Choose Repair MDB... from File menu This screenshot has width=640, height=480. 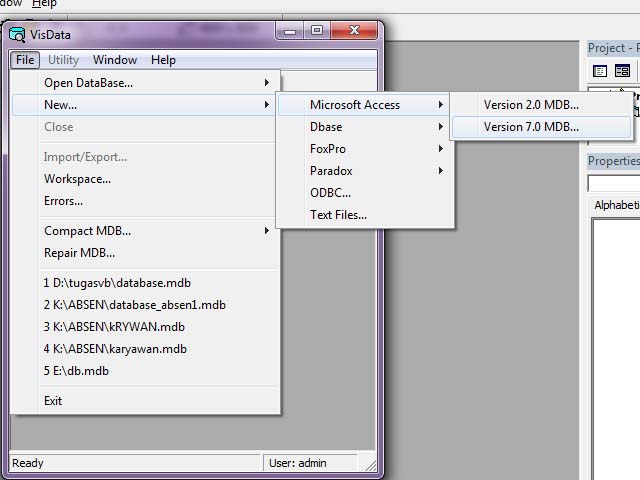click(x=146, y=253)
